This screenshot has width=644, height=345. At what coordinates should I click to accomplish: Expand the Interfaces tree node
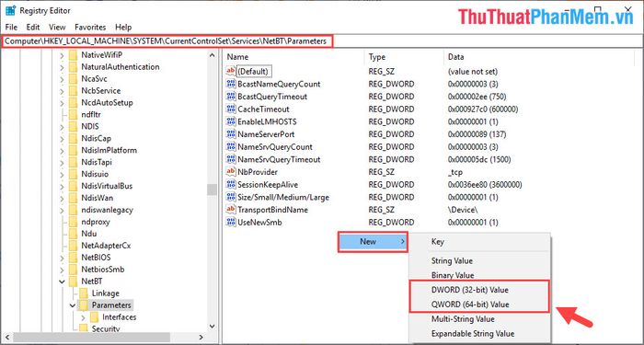[x=84, y=317]
